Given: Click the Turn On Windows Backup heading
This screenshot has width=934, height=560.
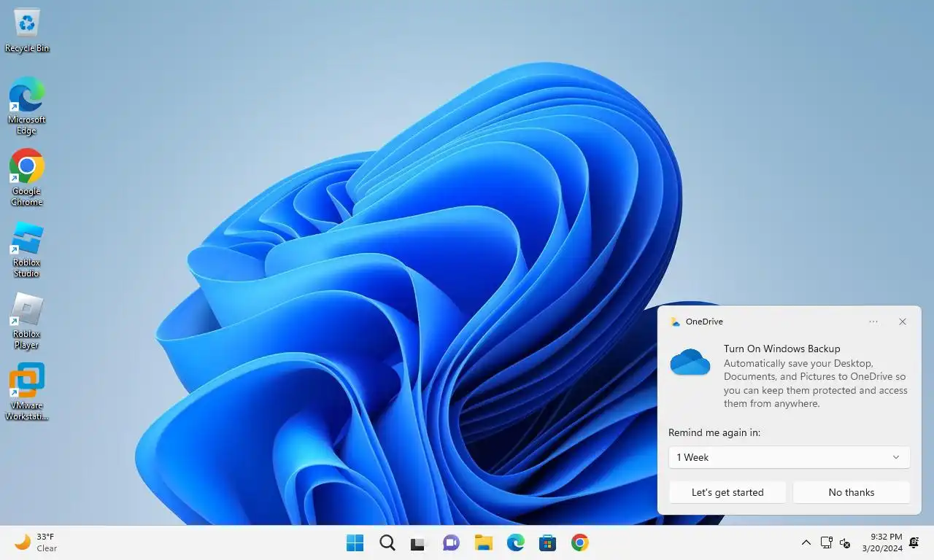Looking at the screenshot, I should (x=781, y=349).
